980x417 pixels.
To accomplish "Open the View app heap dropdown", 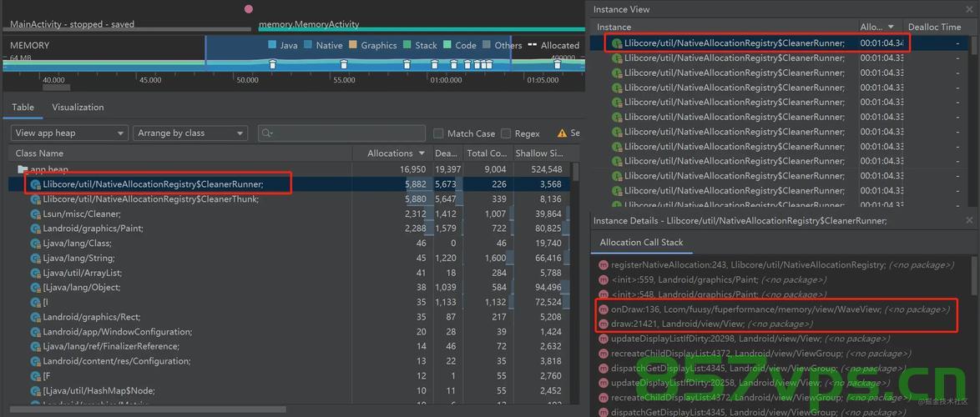I will point(69,133).
